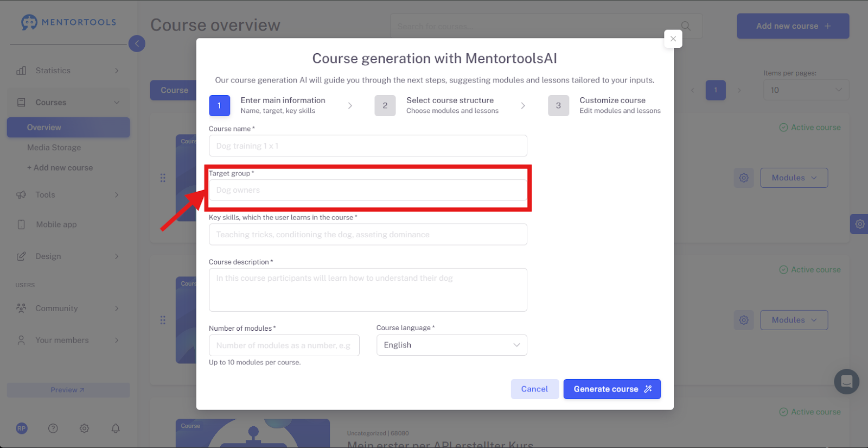Select page 1 in pagination
The width and height of the screenshot is (868, 448).
click(716, 90)
